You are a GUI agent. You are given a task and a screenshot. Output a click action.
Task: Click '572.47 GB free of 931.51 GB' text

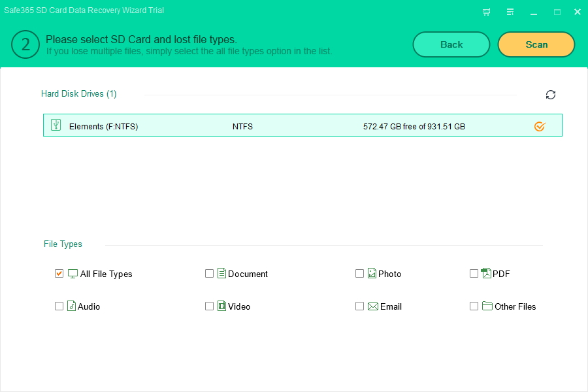(x=414, y=126)
